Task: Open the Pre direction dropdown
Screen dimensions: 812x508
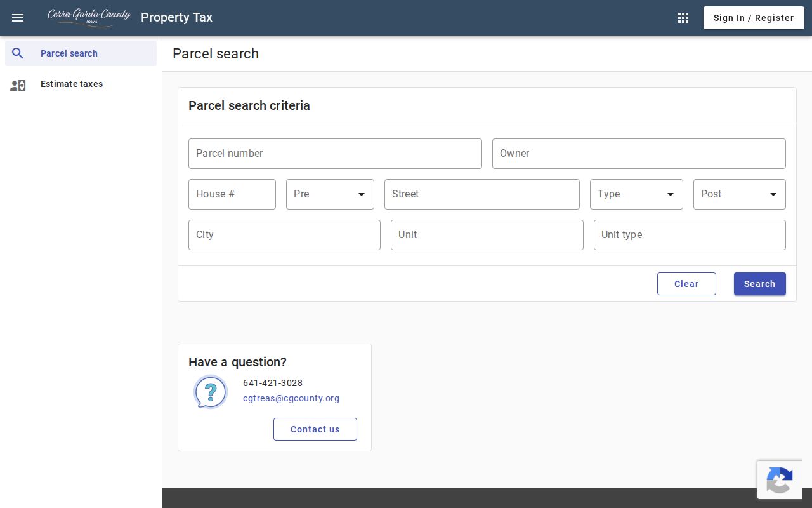Action: tap(330, 194)
